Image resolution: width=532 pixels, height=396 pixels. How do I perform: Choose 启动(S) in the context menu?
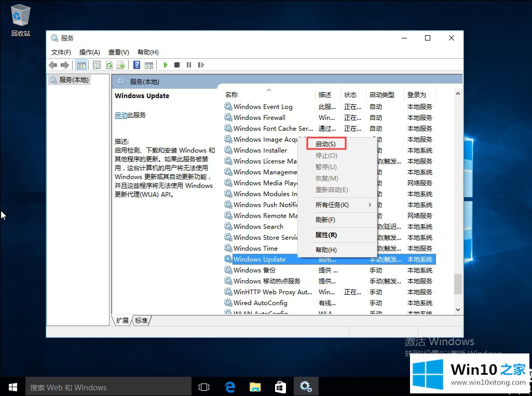(326, 144)
